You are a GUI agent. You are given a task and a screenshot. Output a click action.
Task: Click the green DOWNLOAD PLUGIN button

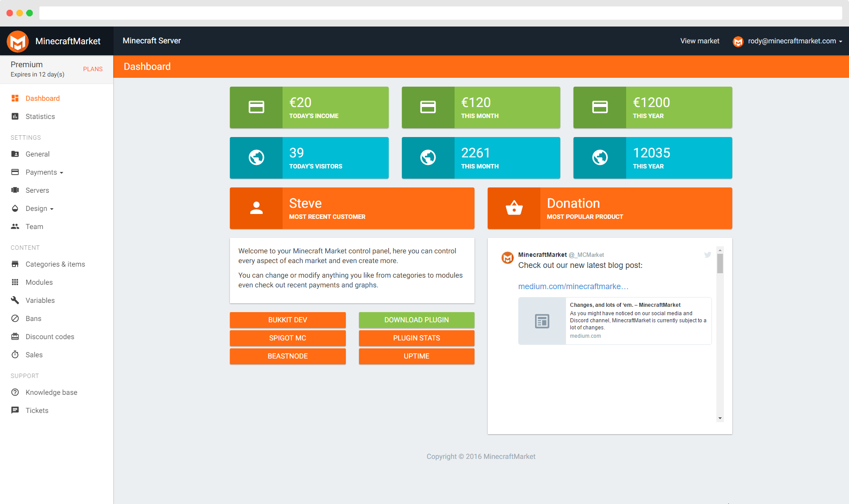[417, 320]
